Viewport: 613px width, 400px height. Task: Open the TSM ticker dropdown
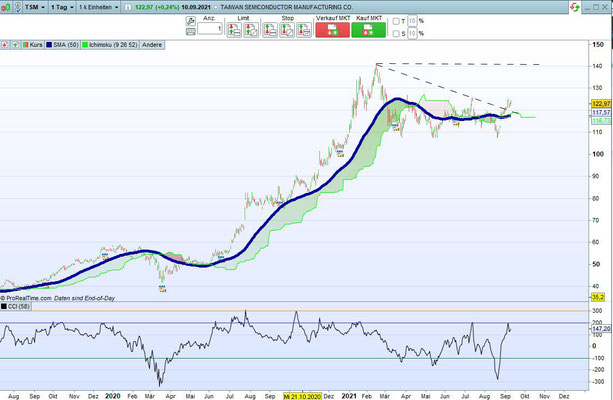coord(35,7)
